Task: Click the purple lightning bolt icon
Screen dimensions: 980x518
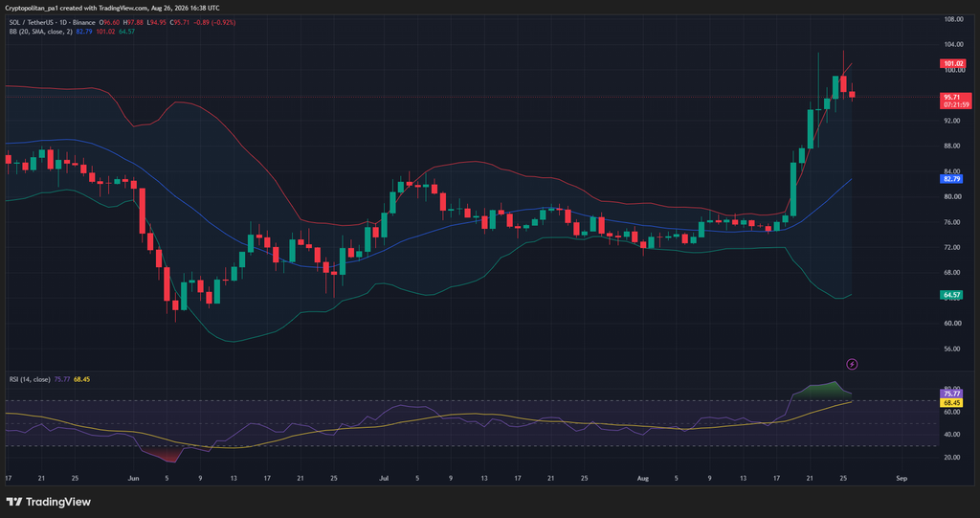Action: pyautogui.click(x=851, y=364)
